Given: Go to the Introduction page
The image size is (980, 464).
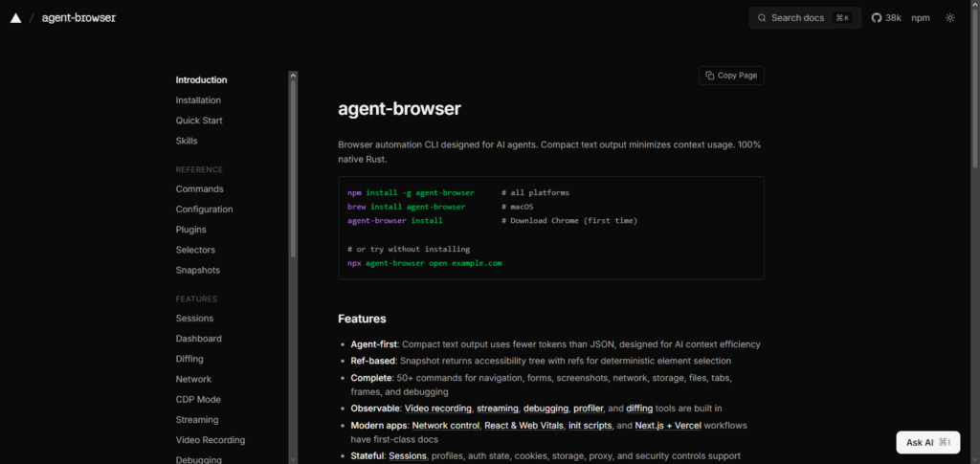Looking at the screenshot, I should click(x=201, y=80).
